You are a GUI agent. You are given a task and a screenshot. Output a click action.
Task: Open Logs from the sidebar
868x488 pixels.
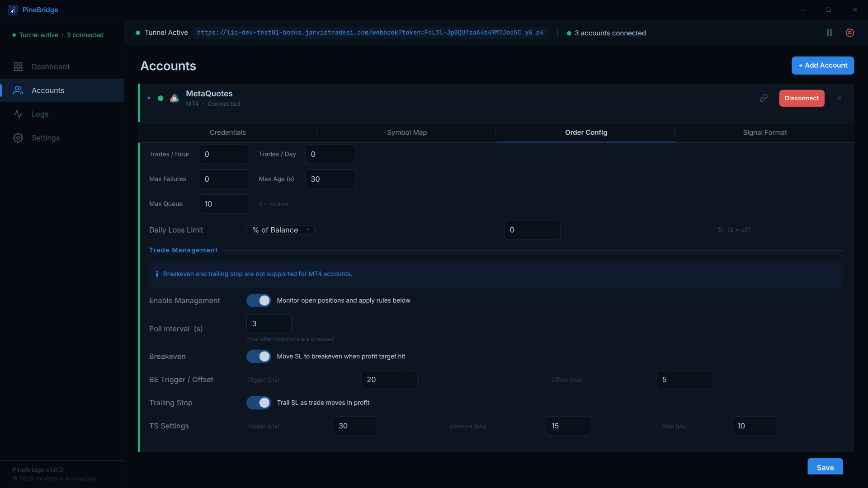pyautogui.click(x=62, y=114)
